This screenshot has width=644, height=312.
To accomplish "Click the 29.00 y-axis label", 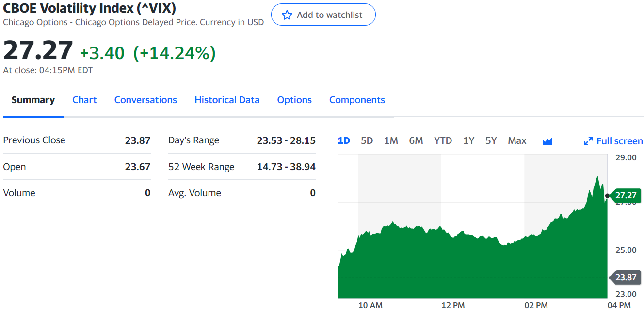I will coord(626,157).
